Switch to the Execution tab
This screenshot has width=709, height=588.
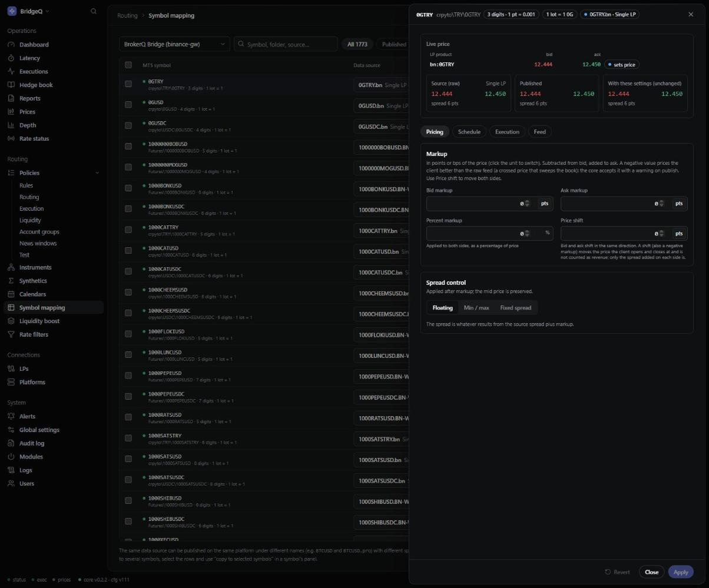pyautogui.click(x=507, y=132)
